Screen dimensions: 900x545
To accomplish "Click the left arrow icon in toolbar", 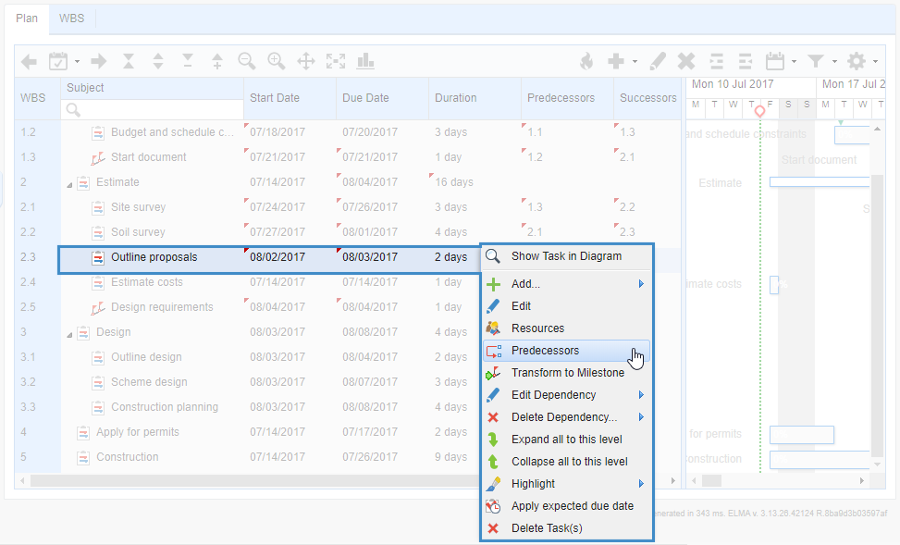I will click(29, 61).
